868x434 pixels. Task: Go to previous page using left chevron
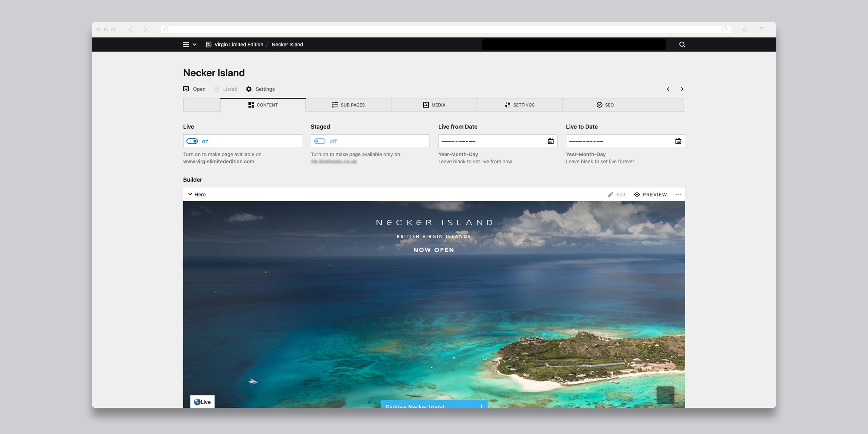point(668,89)
